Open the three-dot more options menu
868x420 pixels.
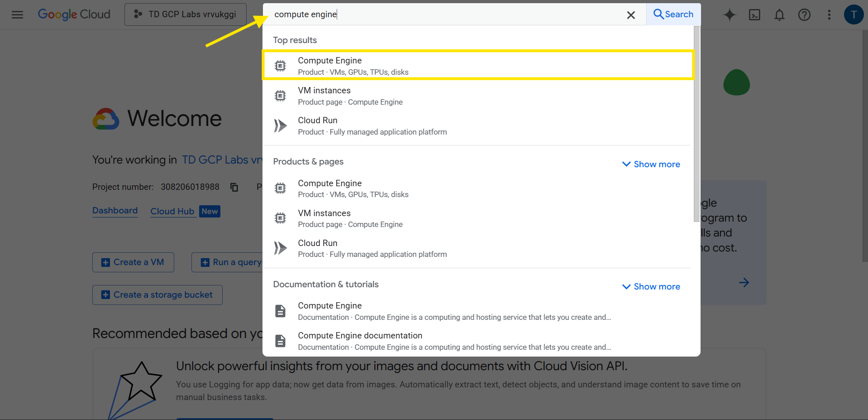[829, 14]
